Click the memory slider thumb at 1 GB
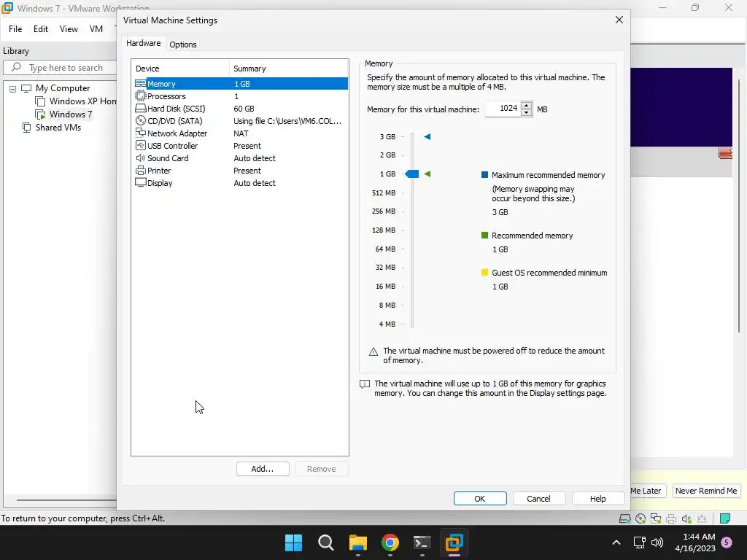The image size is (747, 560). [411, 174]
